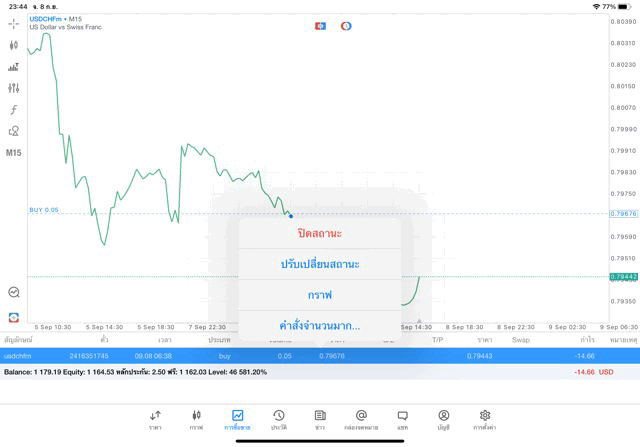640x447 pixels.
Task: Open the chart style icon in sidebar
Action: (13, 67)
